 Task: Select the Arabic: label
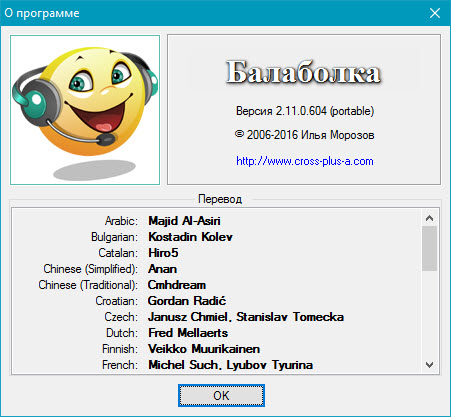pos(121,221)
